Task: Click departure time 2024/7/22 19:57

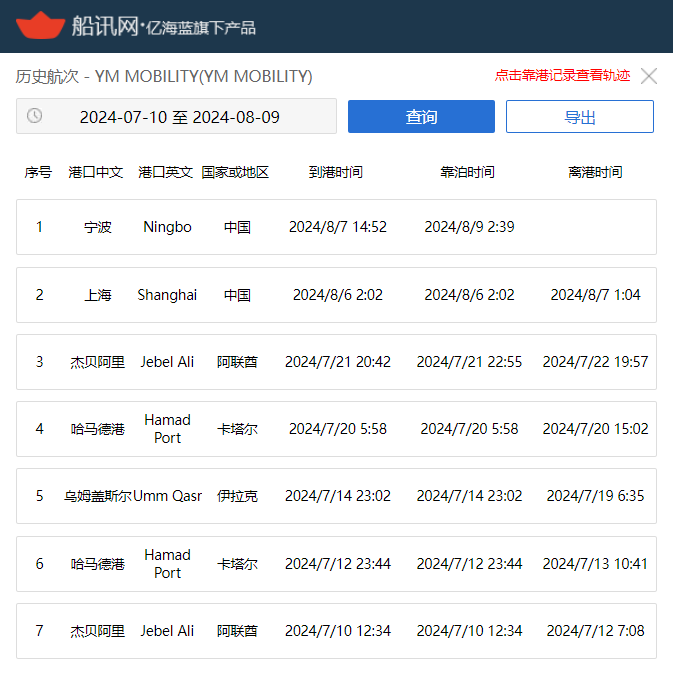Action: click(595, 362)
